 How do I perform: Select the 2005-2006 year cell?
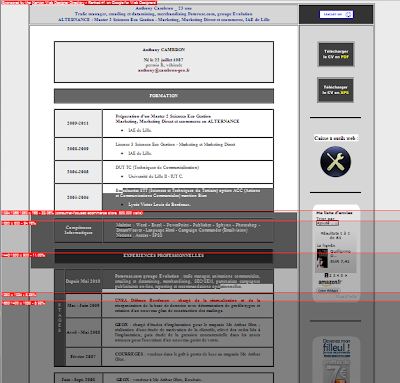click(78, 197)
